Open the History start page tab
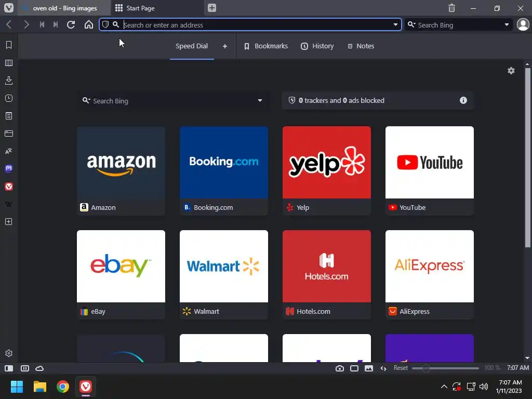The height and width of the screenshot is (399, 532). [317, 46]
